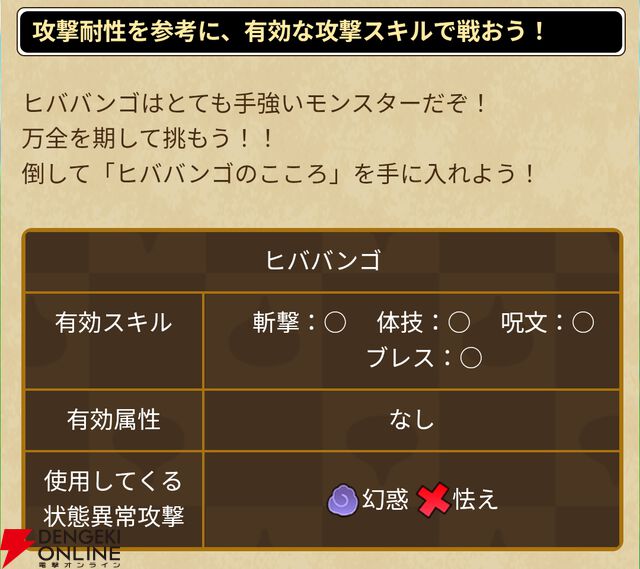Click the 「ヒババンゴのこころ」 sentence

point(280,173)
